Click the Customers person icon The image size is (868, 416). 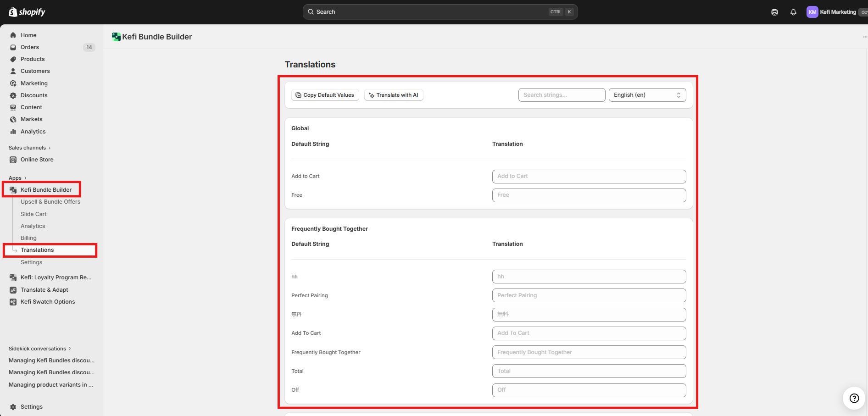coord(13,71)
